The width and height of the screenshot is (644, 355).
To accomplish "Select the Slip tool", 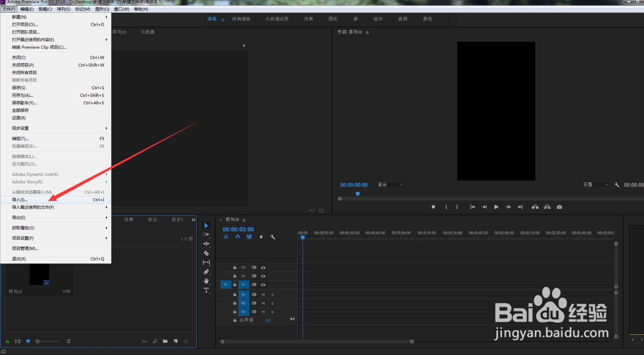I will tap(206, 263).
